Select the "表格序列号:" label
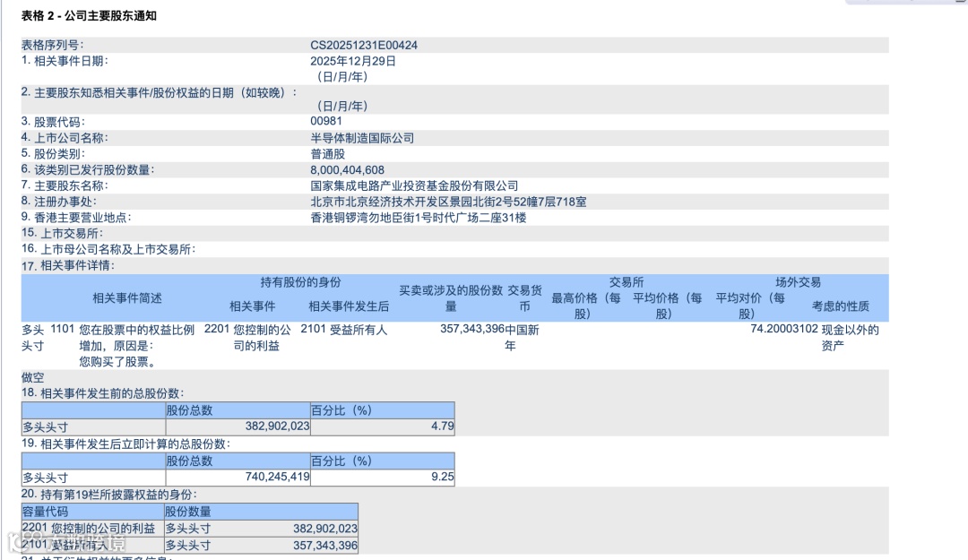Screen dimensions: 968x560 click(x=53, y=45)
